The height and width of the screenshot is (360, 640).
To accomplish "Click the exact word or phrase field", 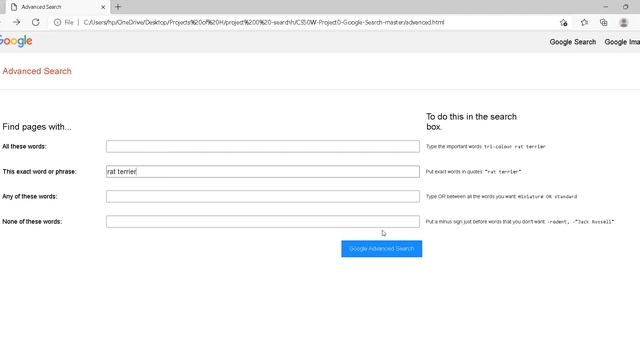I will [262, 171].
